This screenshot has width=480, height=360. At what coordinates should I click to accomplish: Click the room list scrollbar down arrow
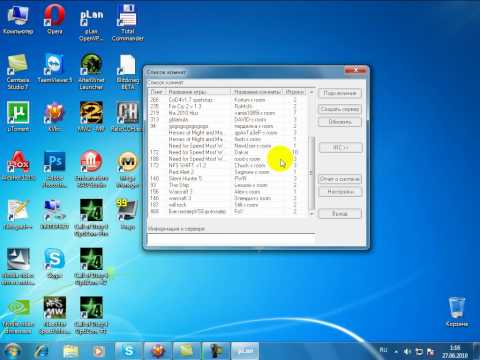pyautogui.click(x=312, y=213)
